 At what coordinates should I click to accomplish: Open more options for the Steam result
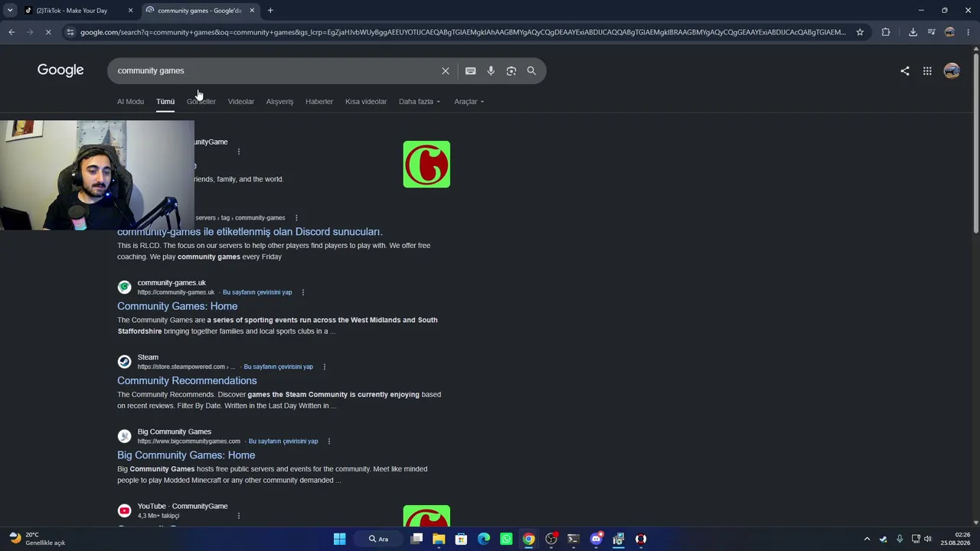(325, 367)
